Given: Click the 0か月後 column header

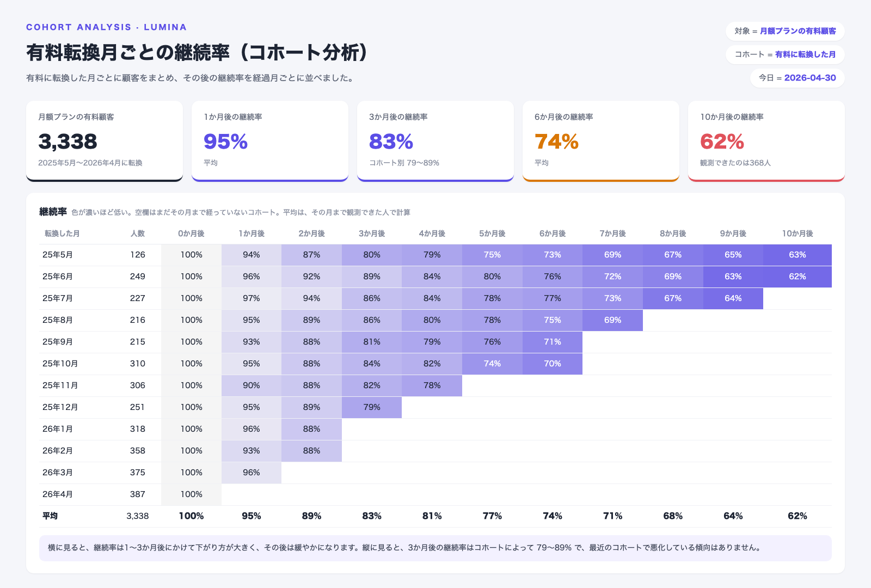Looking at the screenshot, I should pos(191,234).
